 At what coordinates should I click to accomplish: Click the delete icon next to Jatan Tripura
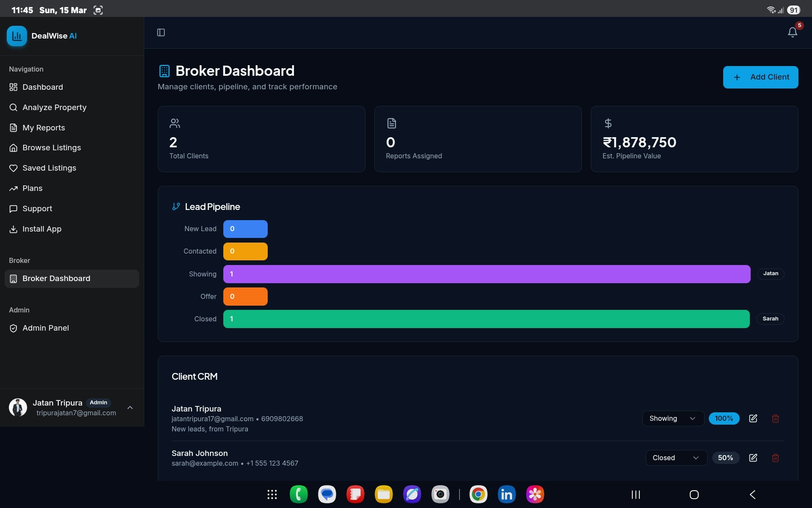click(x=775, y=418)
